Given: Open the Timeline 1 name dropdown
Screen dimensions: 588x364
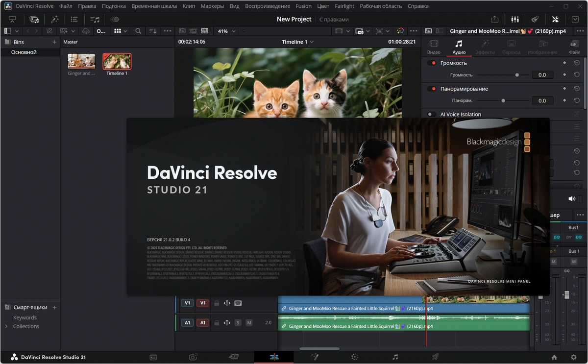Looking at the screenshot, I should pos(297,42).
